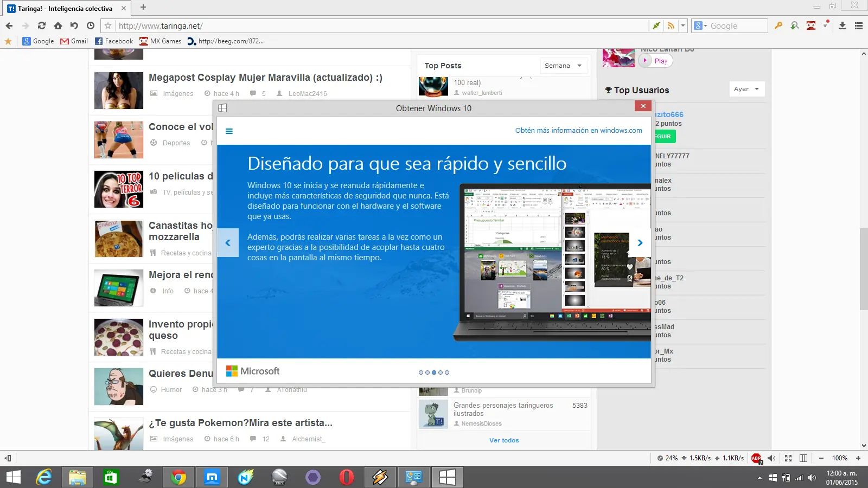
Task: Open the Windows Store taskbar icon
Action: [111, 477]
